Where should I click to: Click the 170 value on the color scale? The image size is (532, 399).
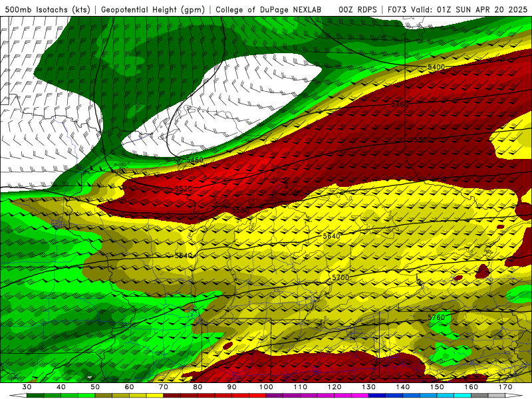505,387
